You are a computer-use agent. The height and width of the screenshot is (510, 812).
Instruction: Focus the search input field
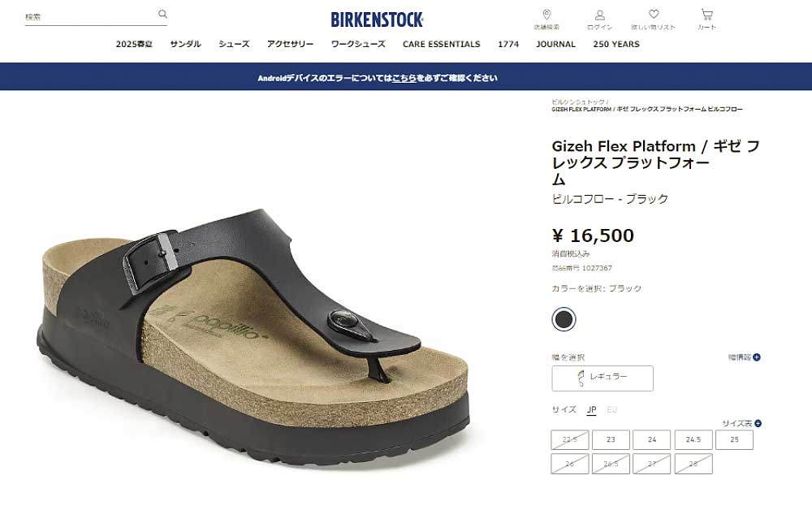point(91,17)
